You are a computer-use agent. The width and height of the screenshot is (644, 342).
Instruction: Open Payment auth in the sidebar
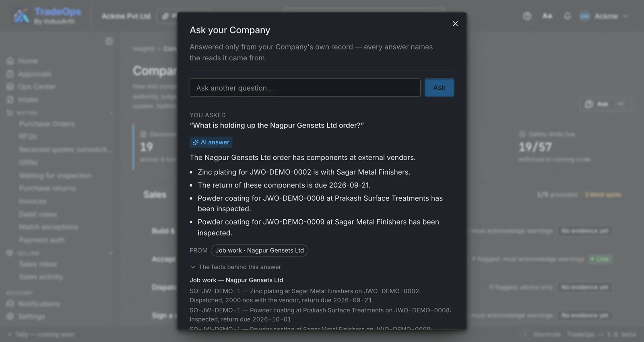(42, 240)
